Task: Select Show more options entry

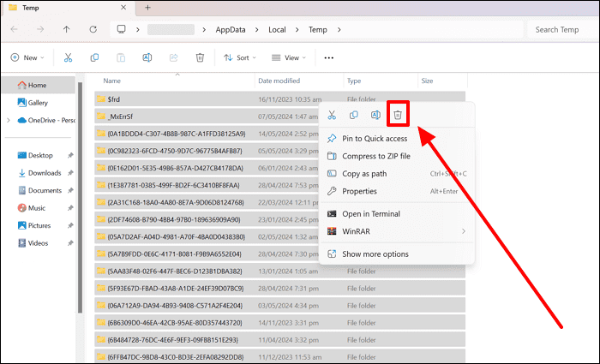Action: [x=375, y=254]
